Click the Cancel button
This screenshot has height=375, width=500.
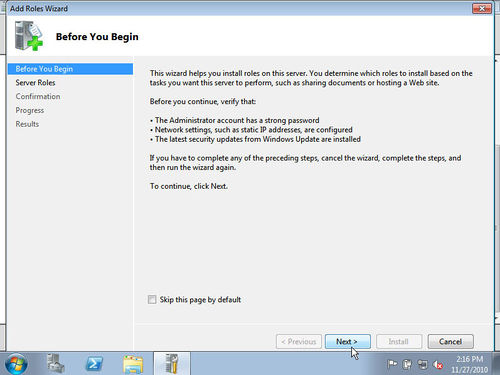click(450, 342)
